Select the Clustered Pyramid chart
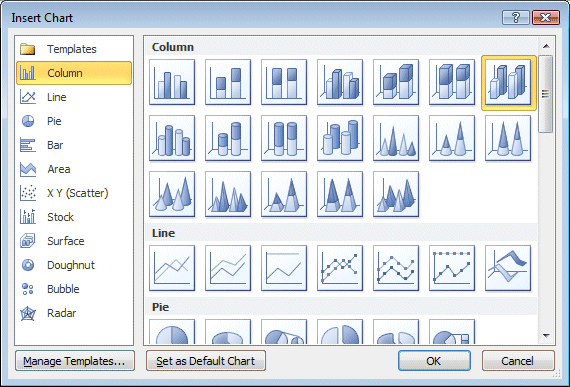 [x=228, y=194]
